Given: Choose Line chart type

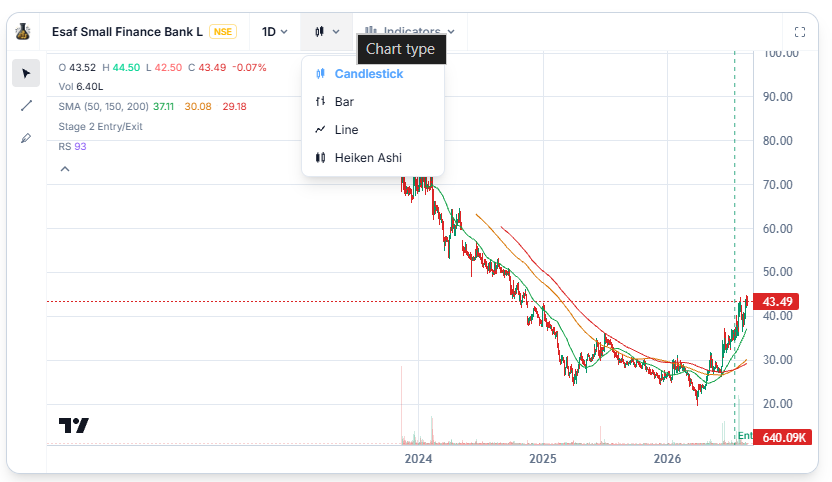Looking at the screenshot, I should (x=372, y=130).
